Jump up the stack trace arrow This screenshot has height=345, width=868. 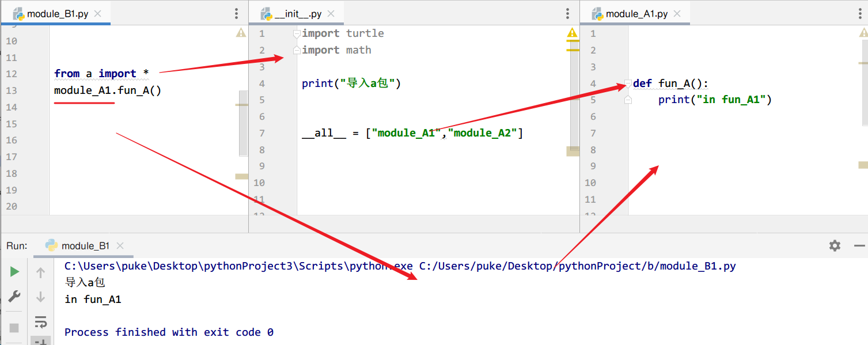(x=40, y=273)
